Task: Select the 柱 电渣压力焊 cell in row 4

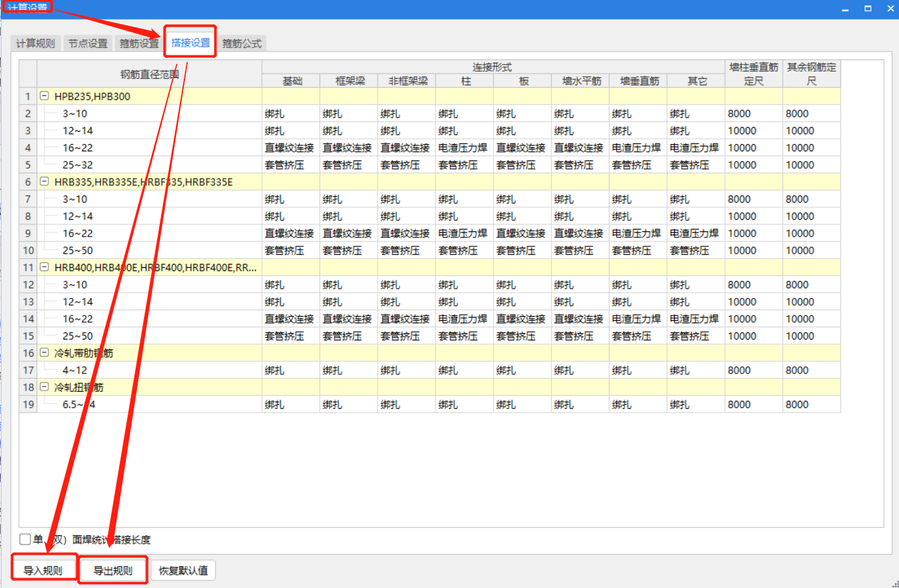Action: tap(465, 147)
